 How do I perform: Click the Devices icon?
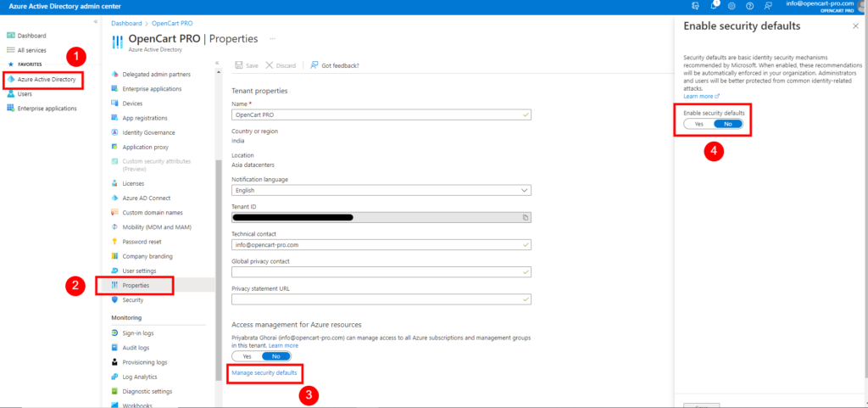click(115, 103)
